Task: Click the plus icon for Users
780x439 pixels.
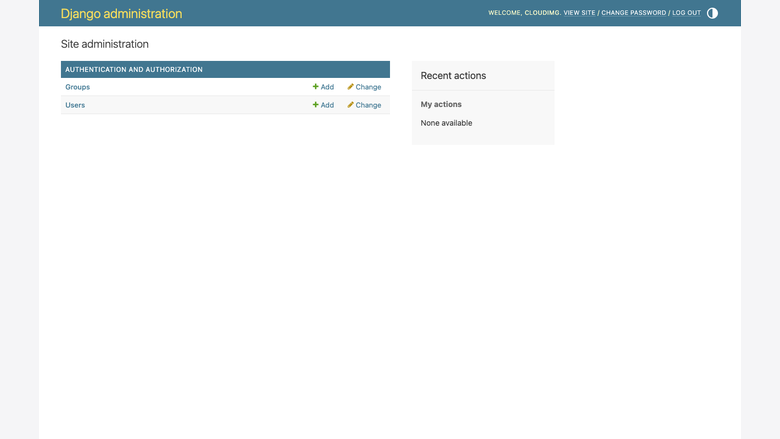Action: pyautogui.click(x=315, y=105)
